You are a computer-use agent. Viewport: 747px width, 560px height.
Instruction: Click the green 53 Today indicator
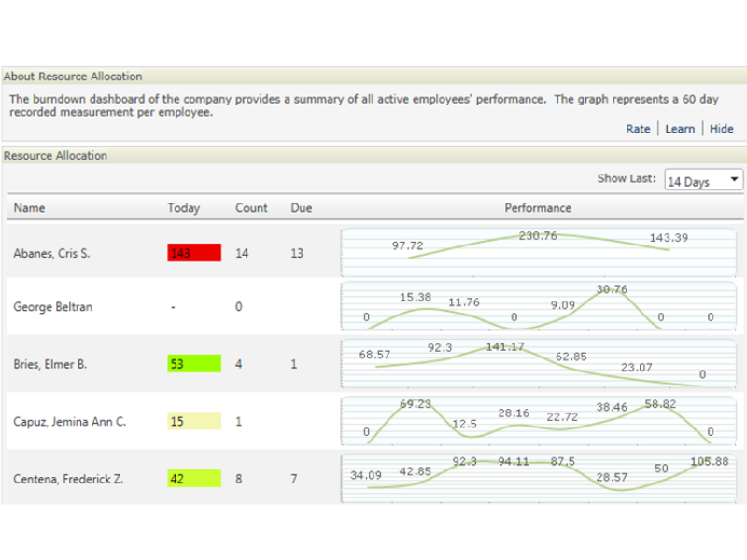(194, 364)
